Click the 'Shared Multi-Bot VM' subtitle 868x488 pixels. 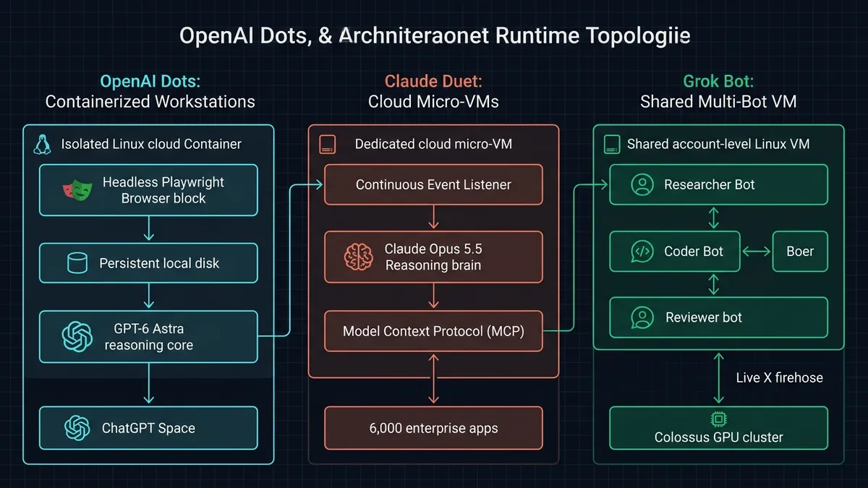click(x=718, y=101)
